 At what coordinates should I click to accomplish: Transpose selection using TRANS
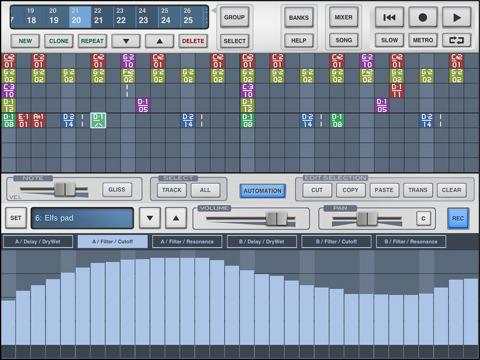(418, 190)
